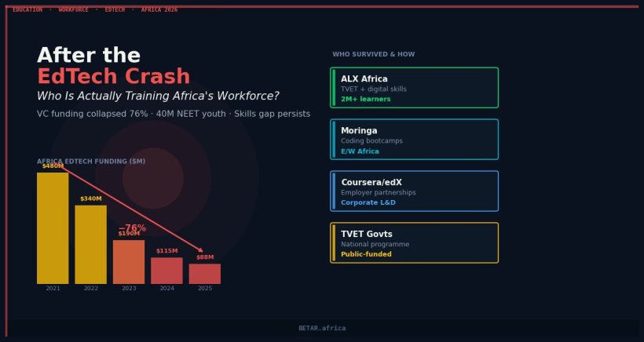The image size is (644, 342).
Task: Click the 'Corporate L&D' text
Action: click(x=368, y=202)
